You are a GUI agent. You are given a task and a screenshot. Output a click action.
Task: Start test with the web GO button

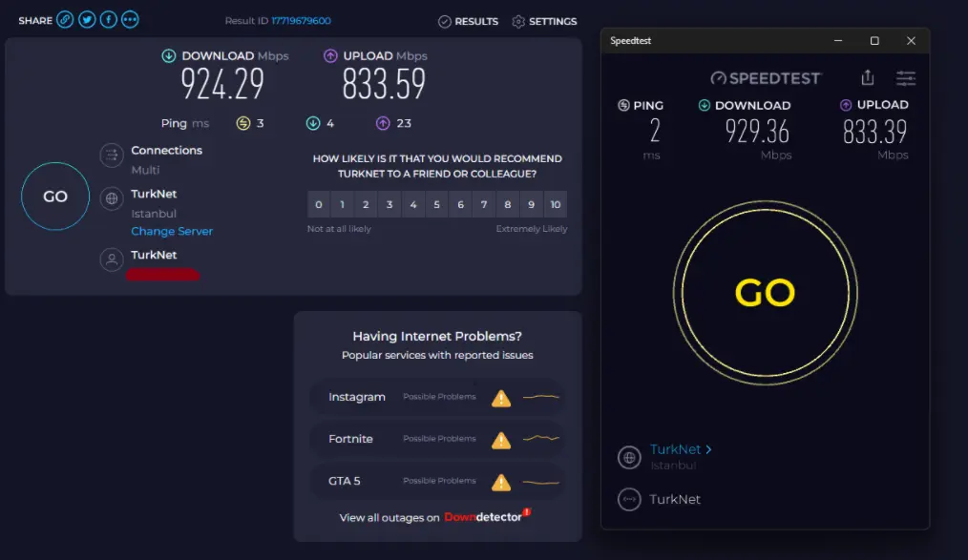tap(55, 197)
